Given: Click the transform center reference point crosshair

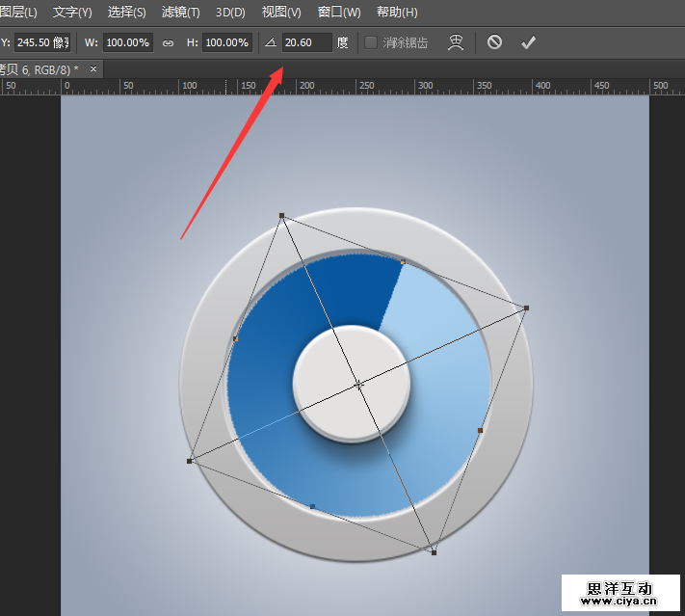Looking at the screenshot, I should point(358,385).
